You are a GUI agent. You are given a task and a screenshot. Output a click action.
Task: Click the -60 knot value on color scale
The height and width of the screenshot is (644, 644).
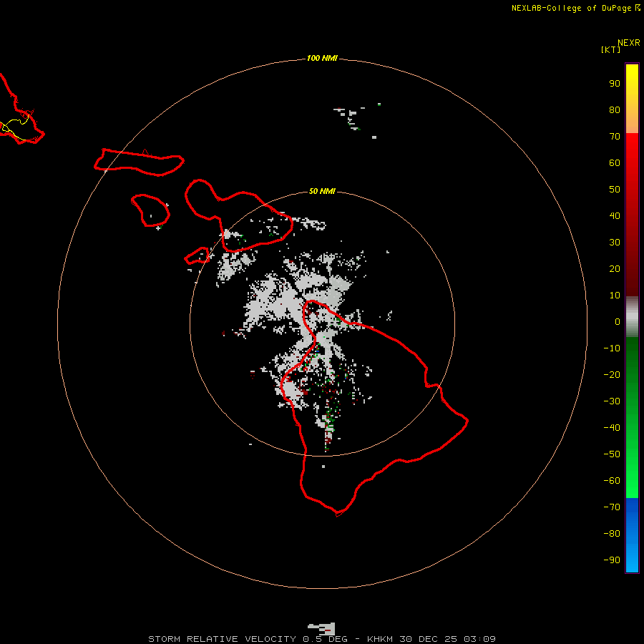(612, 481)
